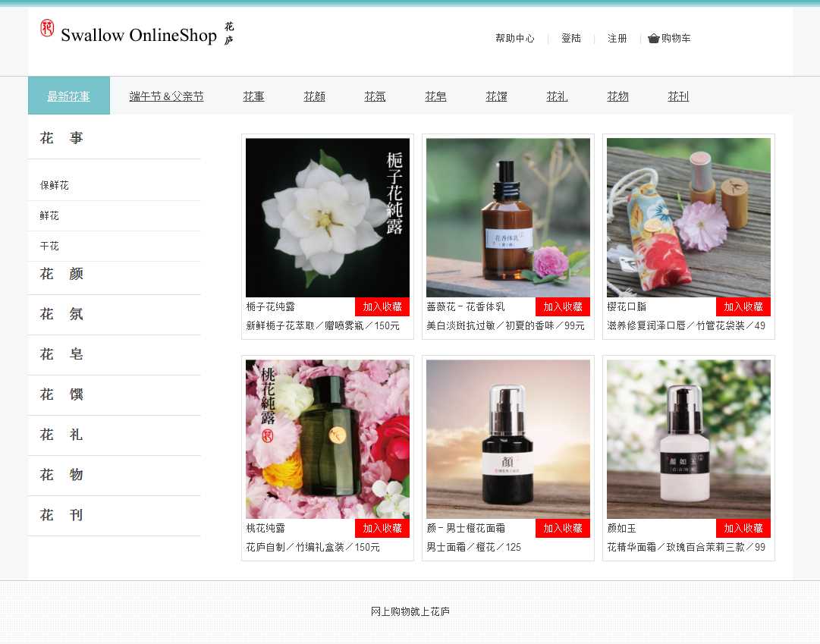This screenshot has height=644, width=820.
Task: Open the shopping cart basket icon
Action: pos(653,39)
